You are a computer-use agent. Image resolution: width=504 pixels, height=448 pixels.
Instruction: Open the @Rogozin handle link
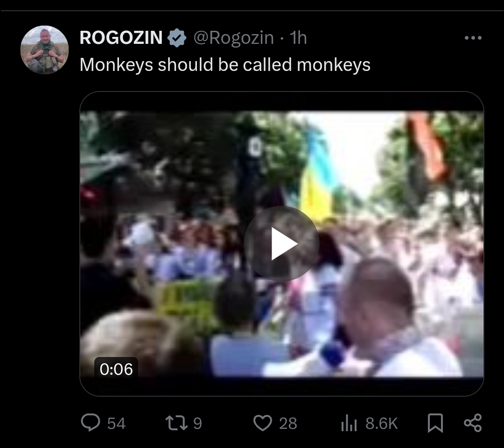pos(234,38)
